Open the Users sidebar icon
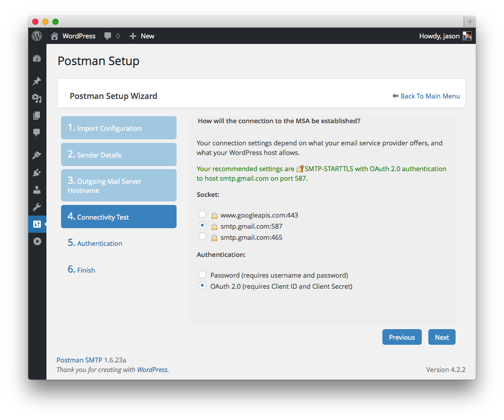 pos(37,190)
